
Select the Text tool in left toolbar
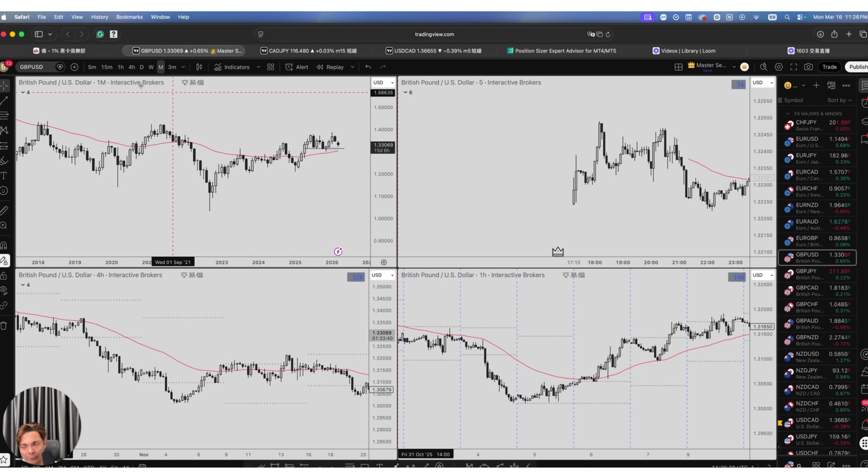click(4, 176)
